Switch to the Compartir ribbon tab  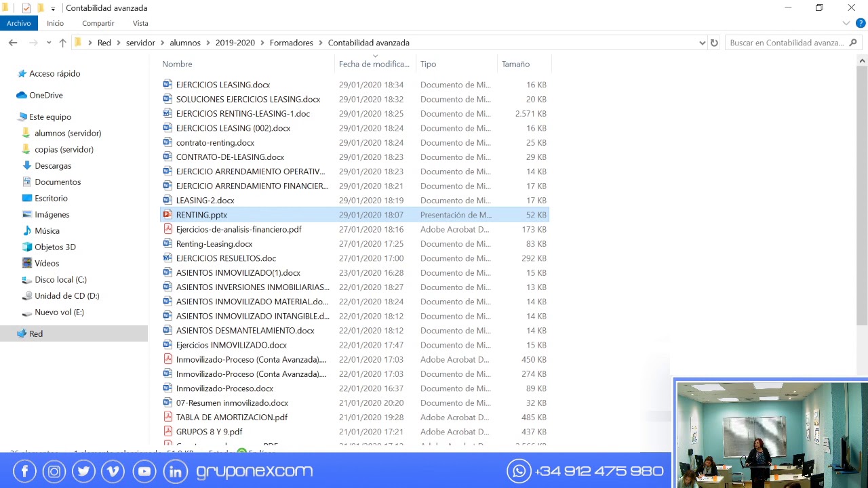click(98, 23)
